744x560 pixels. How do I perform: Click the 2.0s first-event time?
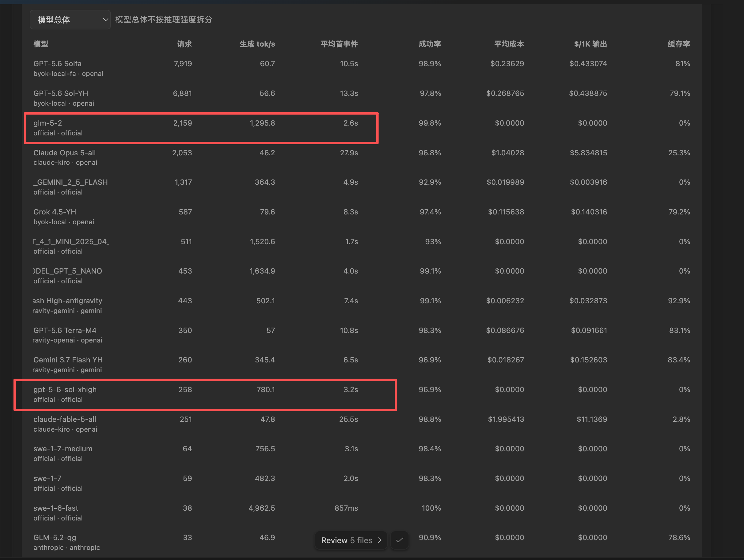point(351,479)
